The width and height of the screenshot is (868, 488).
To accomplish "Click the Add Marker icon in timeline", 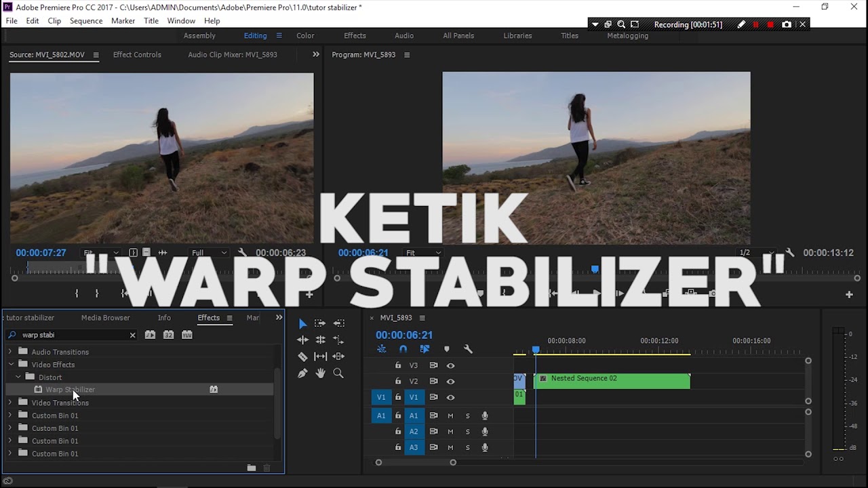I will tap(446, 349).
